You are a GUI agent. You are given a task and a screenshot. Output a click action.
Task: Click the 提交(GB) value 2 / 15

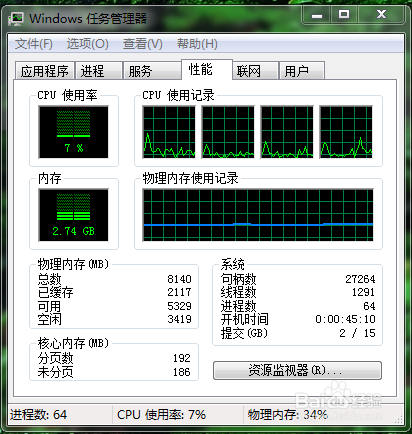click(357, 333)
